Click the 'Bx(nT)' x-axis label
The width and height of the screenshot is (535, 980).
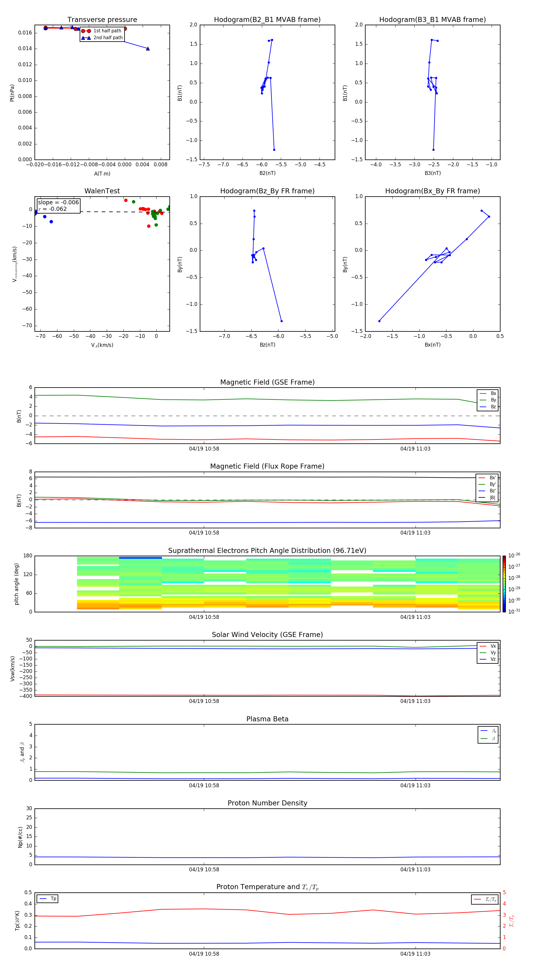tap(432, 345)
